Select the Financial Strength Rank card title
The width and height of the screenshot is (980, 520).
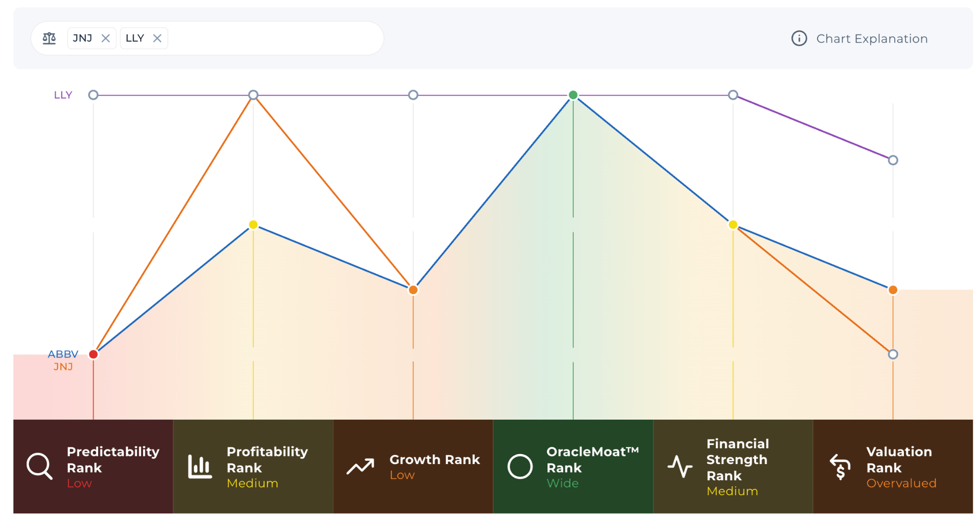tap(738, 460)
